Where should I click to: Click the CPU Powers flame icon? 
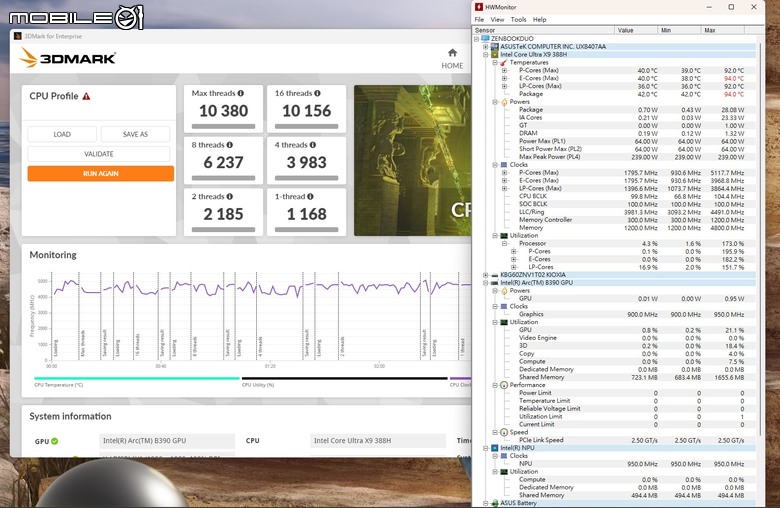503,102
